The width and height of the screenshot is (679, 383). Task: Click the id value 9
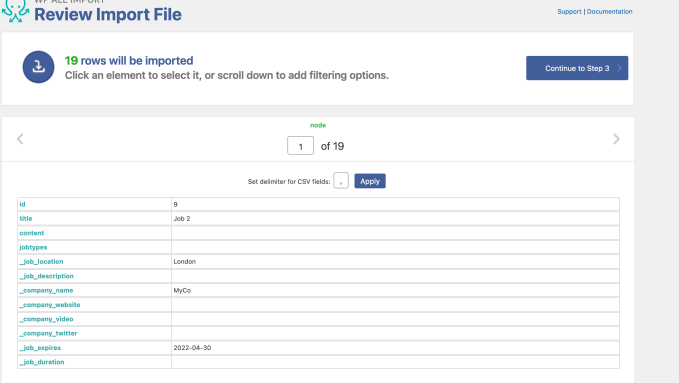(175, 204)
